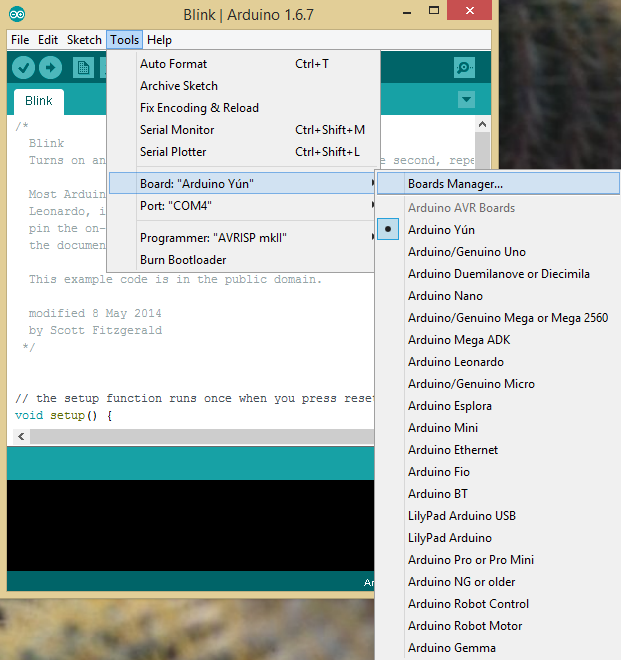Open the Sketch menu

pyautogui.click(x=84, y=40)
